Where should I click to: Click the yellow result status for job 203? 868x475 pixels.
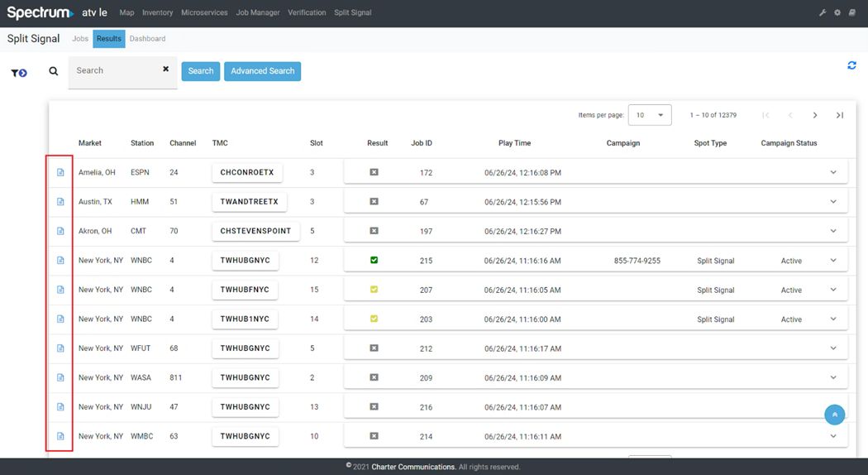coord(374,319)
